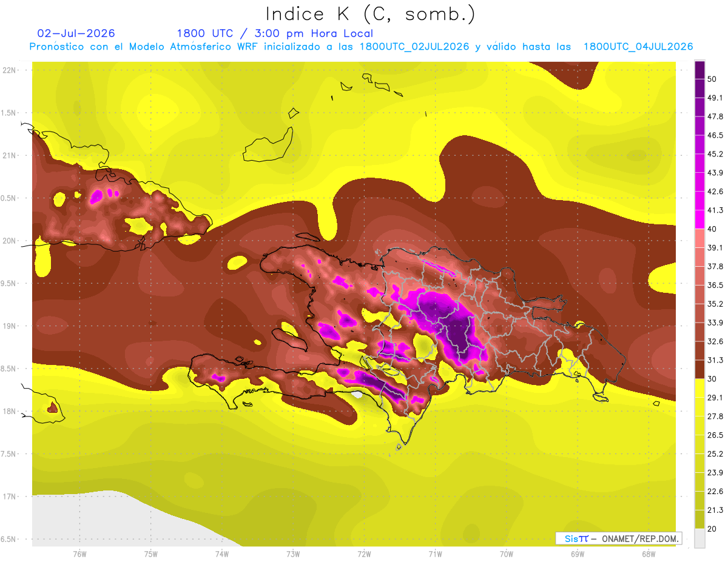Select the date label "02-Jul-2026"

point(76,33)
